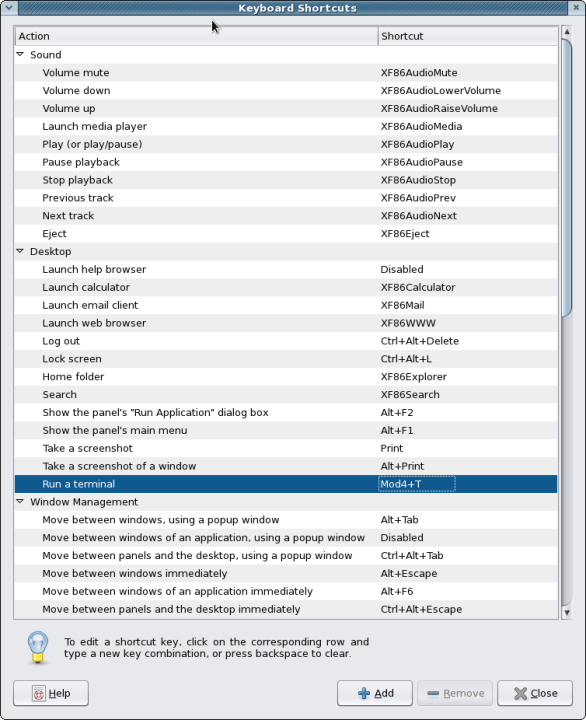Click the vertical scrollbar thumb
The width and height of the screenshot is (586, 720).
567,178
